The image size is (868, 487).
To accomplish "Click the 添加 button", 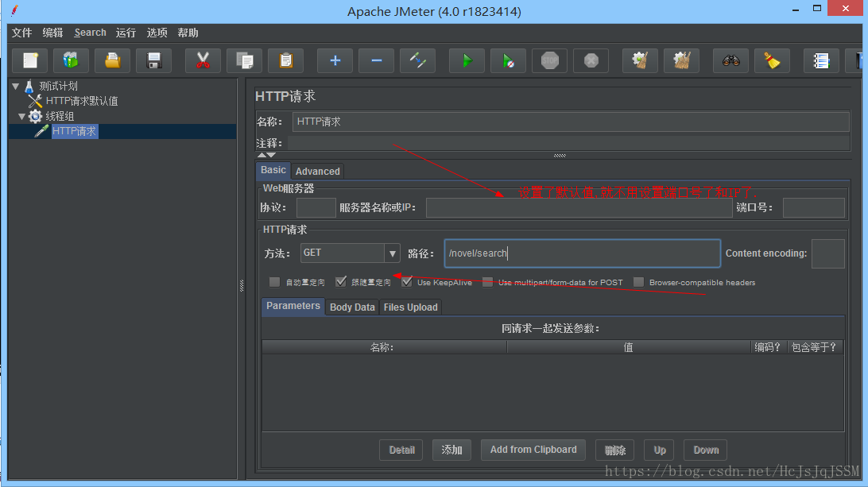I will point(451,450).
